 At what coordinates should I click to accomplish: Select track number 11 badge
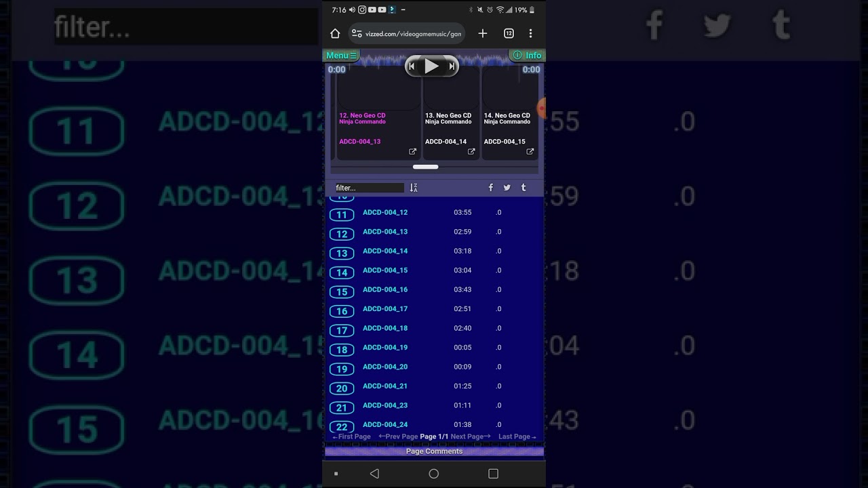342,215
